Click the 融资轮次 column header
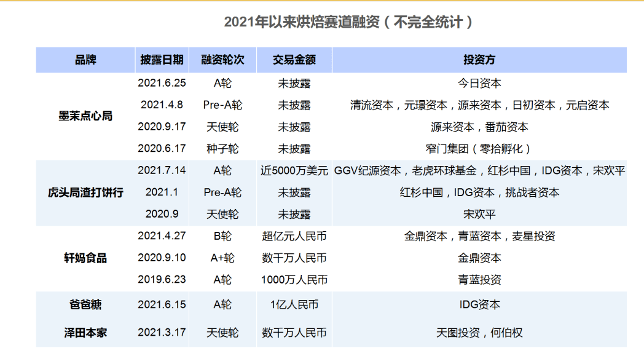The image size is (644, 356). (222, 60)
